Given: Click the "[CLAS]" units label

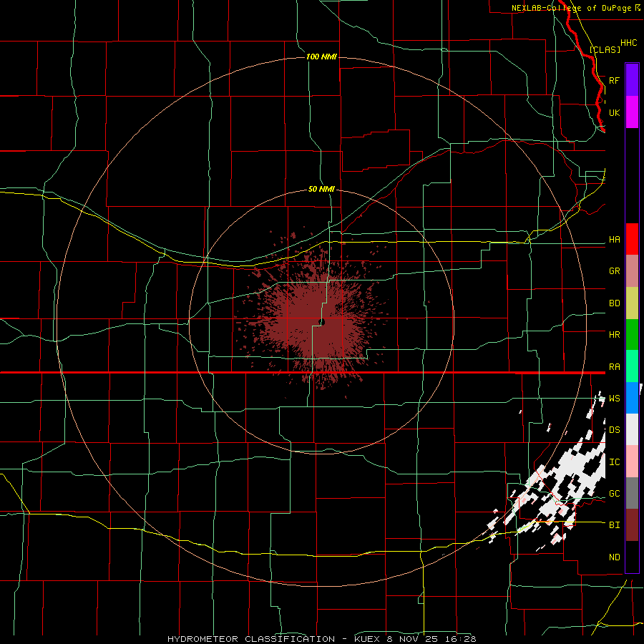Looking at the screenshot, I should (x=605, y=49).
